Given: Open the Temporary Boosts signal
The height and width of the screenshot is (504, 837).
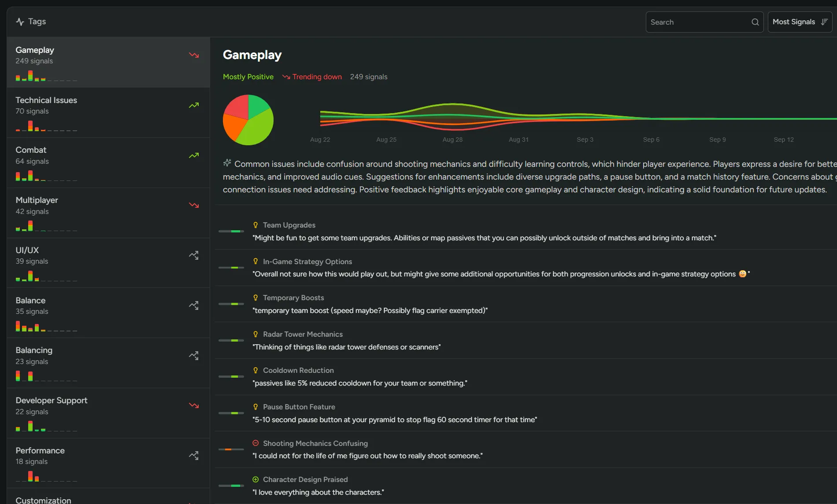Looking at the screenshot, I should [526, 304].
